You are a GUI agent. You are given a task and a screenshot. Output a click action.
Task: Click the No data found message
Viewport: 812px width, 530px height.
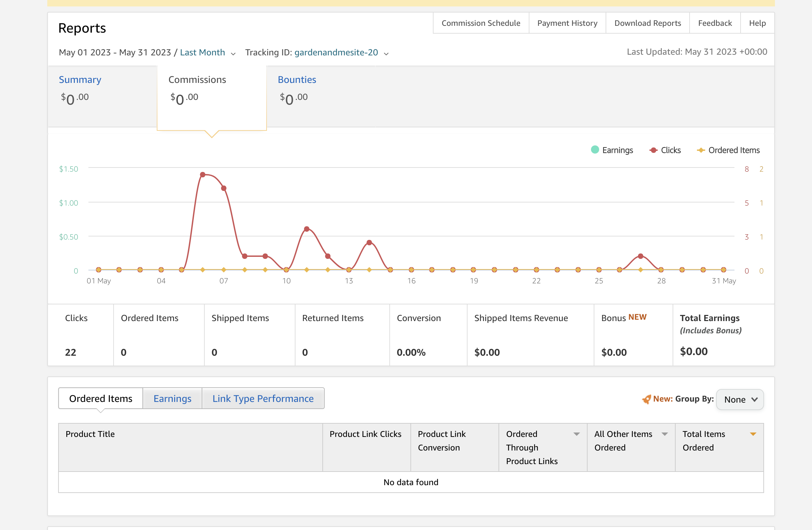411,482
